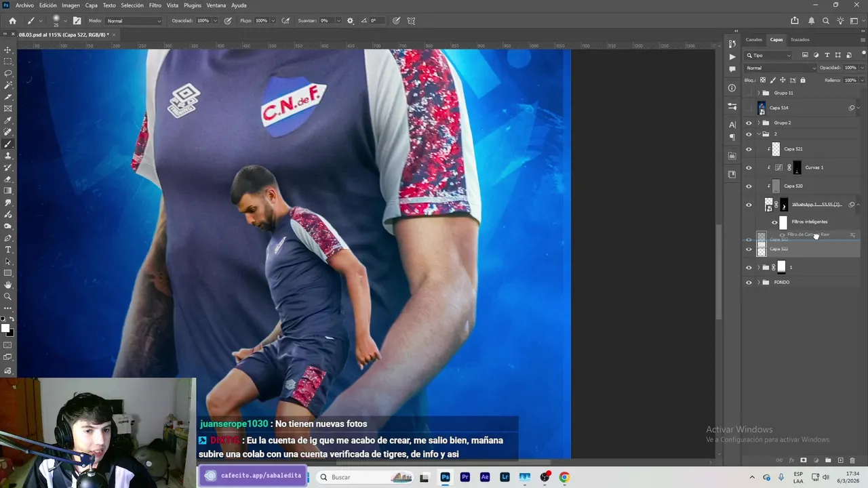The image size is (868, 488).
Task: Open the Archivo menu
Action: click(x=24, y=5)
